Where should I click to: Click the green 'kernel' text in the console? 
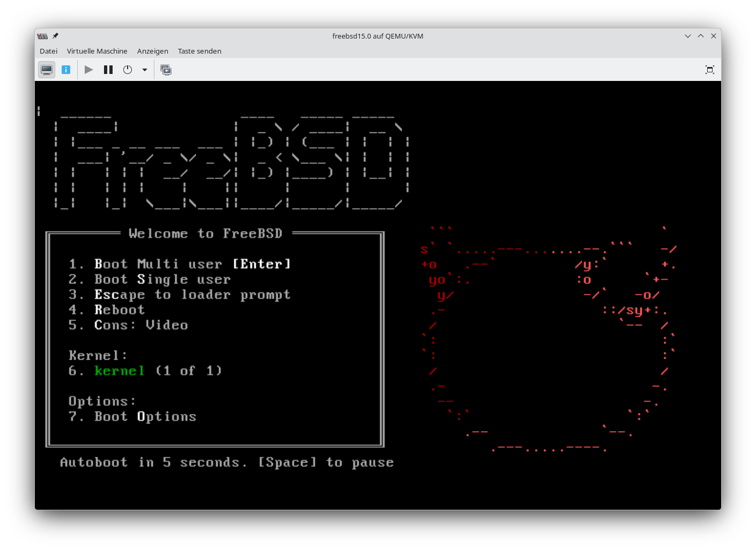(120, 371)
